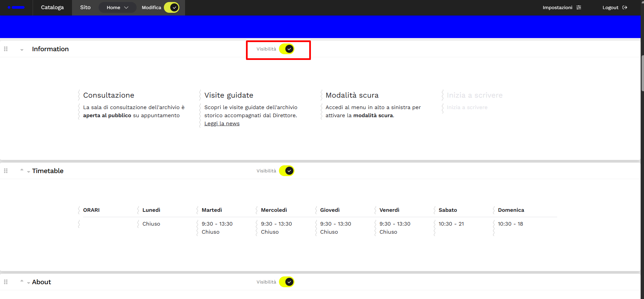Click the blue site logo
The width and height of the screenshot is (644, 299).
pos(16,7)
